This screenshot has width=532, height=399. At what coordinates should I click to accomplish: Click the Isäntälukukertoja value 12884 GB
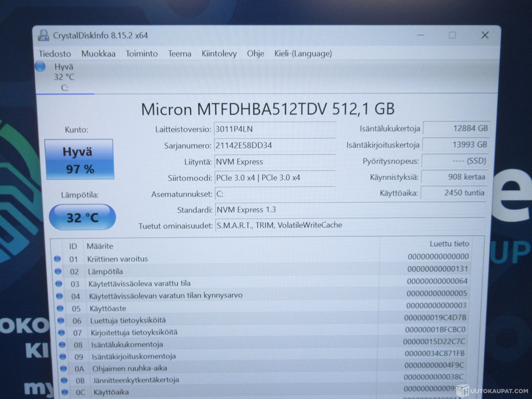(456, 128)
